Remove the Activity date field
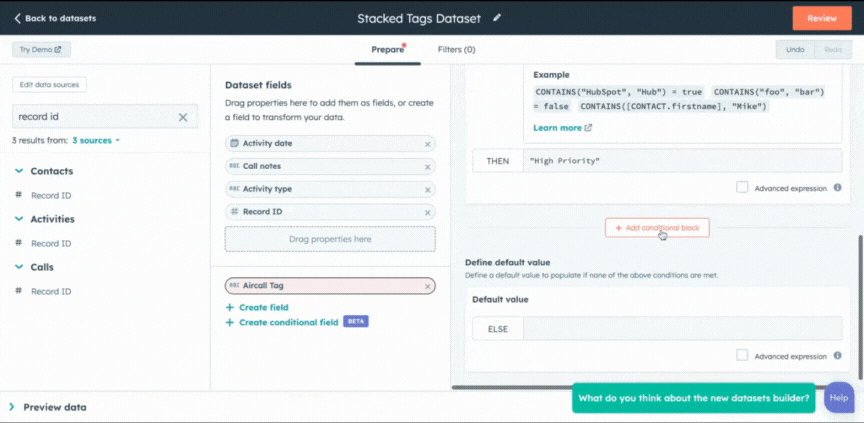 click(x=427, y=144)
